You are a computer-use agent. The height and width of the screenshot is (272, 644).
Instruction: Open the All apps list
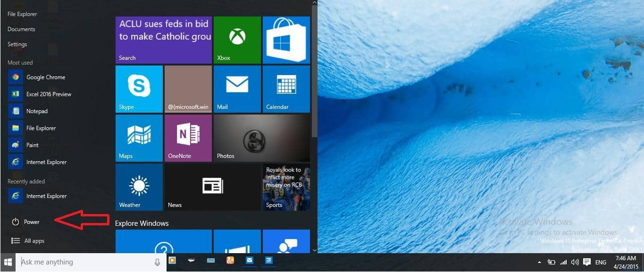point(27,241)
